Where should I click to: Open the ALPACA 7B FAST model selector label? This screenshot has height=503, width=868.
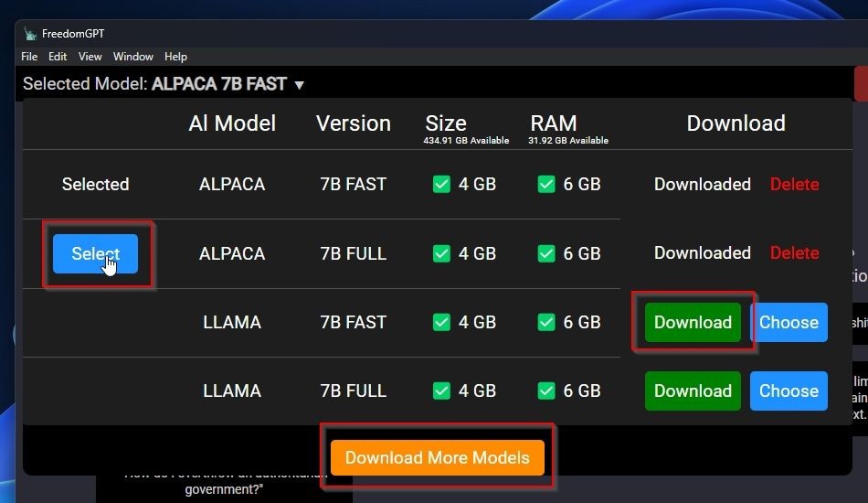pos(219,83)
